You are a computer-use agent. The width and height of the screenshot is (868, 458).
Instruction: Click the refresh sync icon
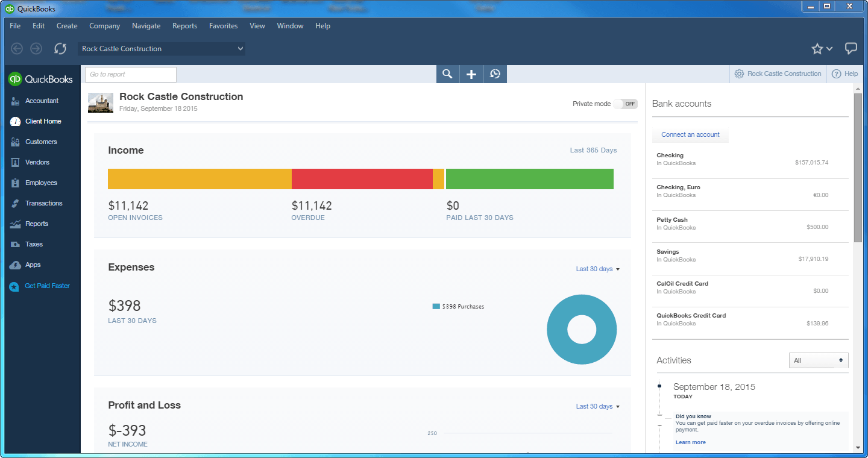[60, 49]
